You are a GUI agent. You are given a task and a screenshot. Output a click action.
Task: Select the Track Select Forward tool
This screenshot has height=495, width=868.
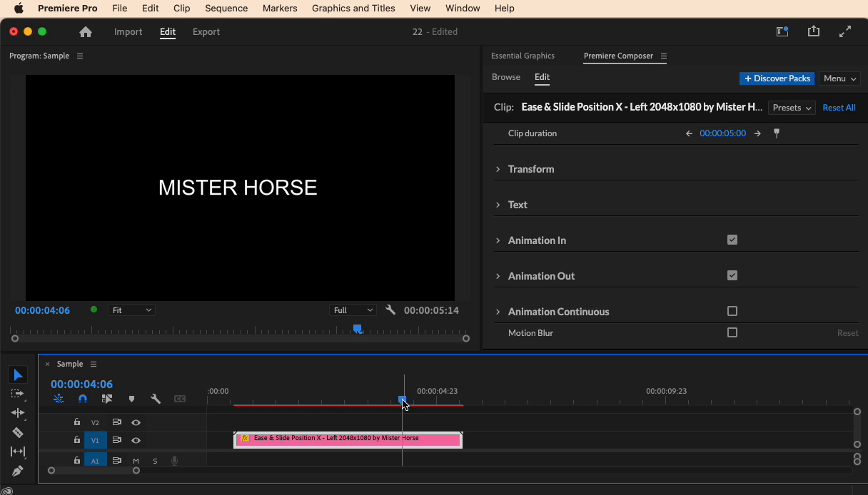[x=18, y=394]
